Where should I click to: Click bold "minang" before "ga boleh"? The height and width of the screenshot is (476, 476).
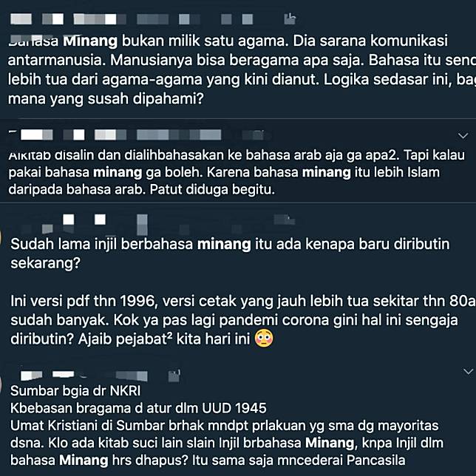pos(118,172)
